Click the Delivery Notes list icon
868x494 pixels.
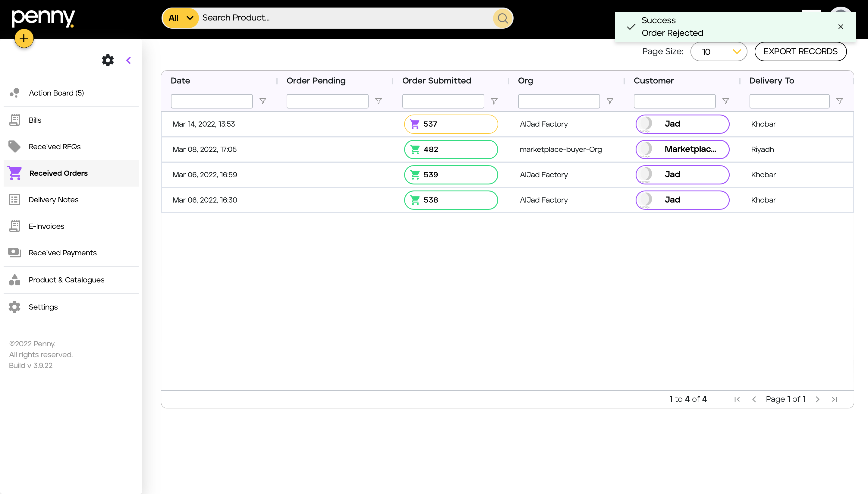[14, 200]
